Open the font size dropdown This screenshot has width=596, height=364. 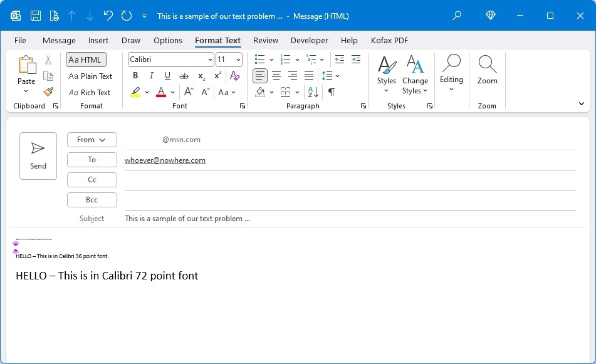click(238, 59)
